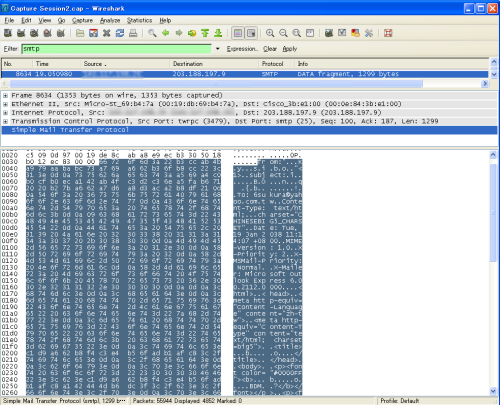The image size is (500, 405).
Task: Toggle auto scroll in live capture
Action: coord(251,33)
